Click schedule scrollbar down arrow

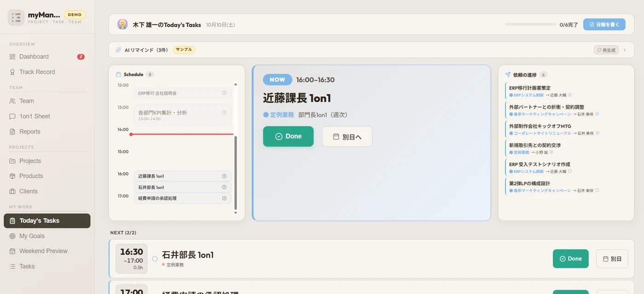pos(236,213)
